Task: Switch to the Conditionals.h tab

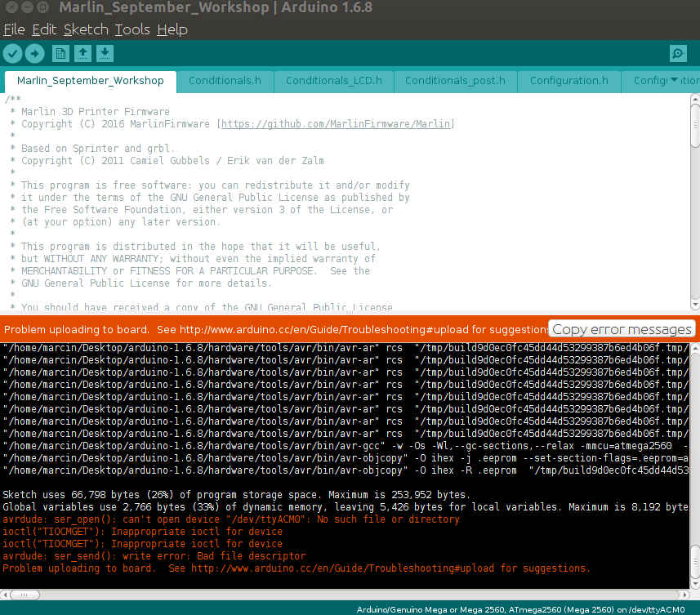Action: tap(225, 81)
